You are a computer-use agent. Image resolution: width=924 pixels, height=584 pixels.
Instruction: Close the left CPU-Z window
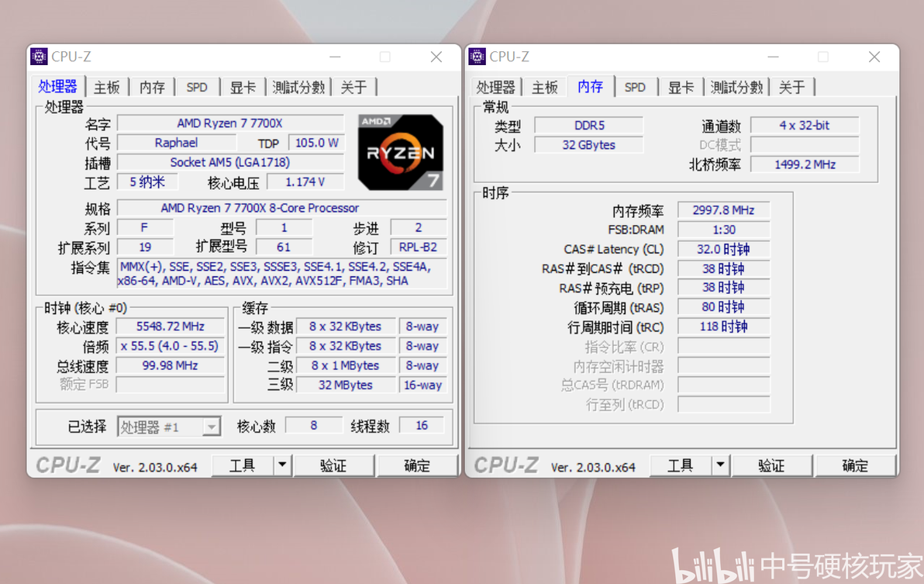436,57
